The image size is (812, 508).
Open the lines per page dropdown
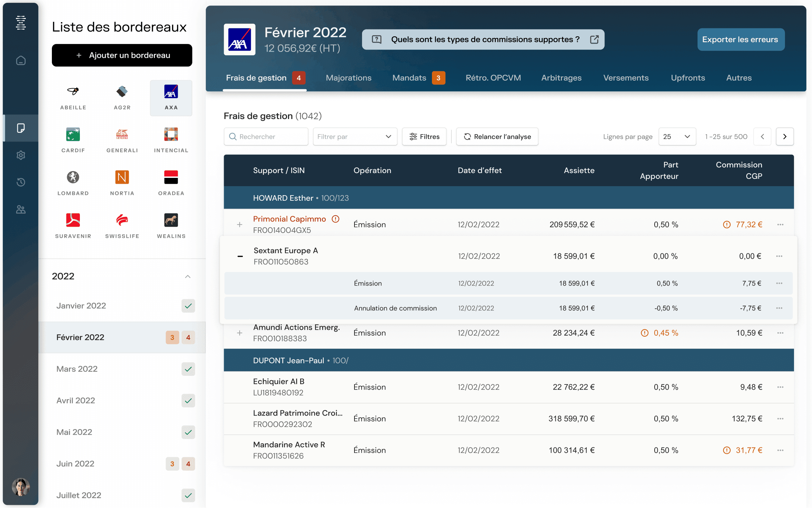677,137
